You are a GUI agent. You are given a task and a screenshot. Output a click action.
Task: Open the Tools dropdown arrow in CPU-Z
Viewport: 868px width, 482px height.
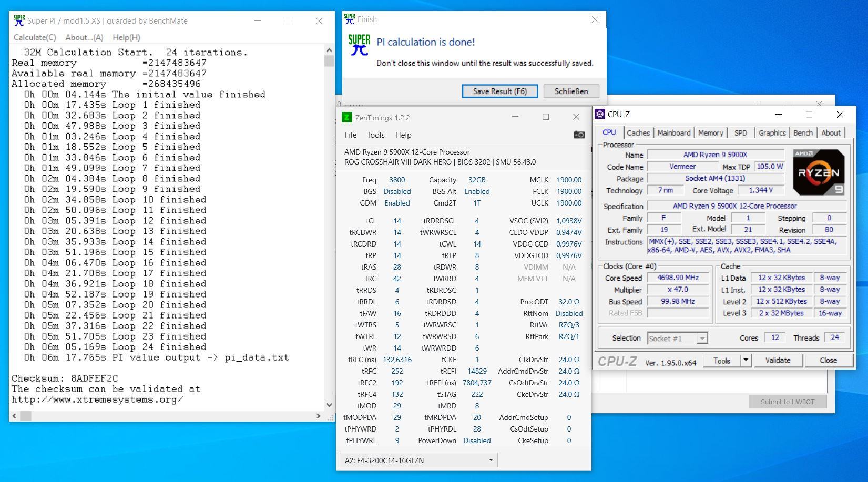pyautogui.click(x=746, y=361)
